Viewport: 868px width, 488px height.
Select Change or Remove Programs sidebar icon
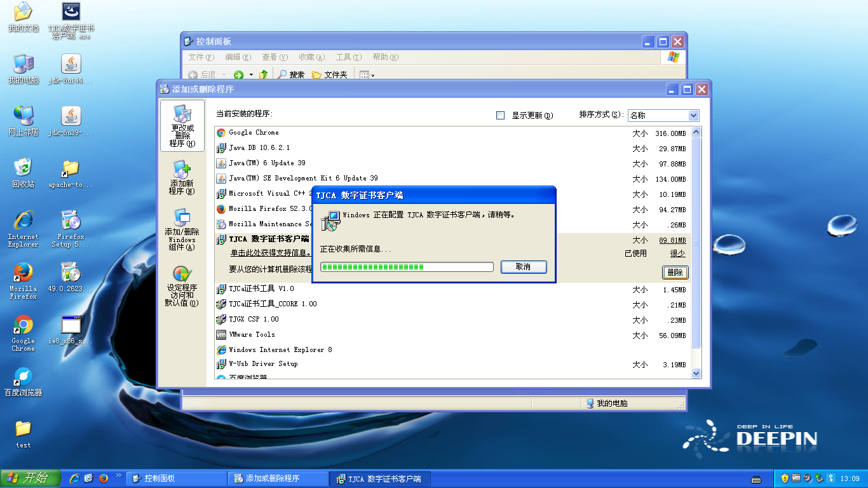(182, 126)
